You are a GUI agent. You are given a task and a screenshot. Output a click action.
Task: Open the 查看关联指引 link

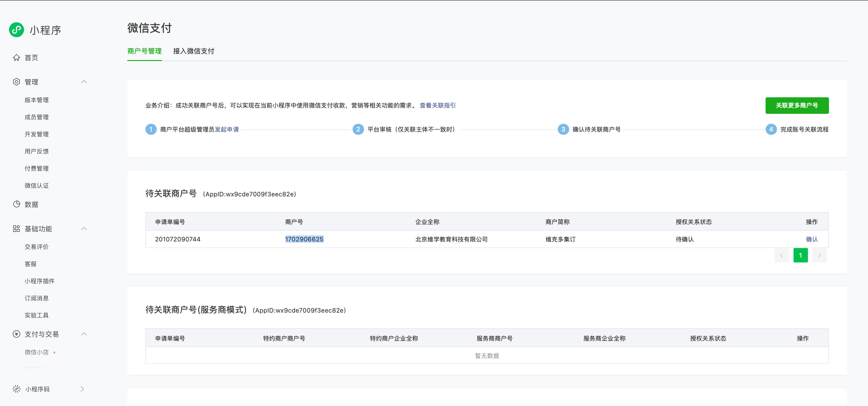(x=437, y=105)
